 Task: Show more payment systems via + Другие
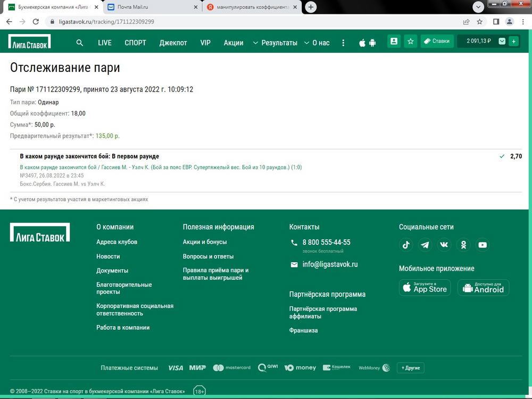click(x=411, y=368)
